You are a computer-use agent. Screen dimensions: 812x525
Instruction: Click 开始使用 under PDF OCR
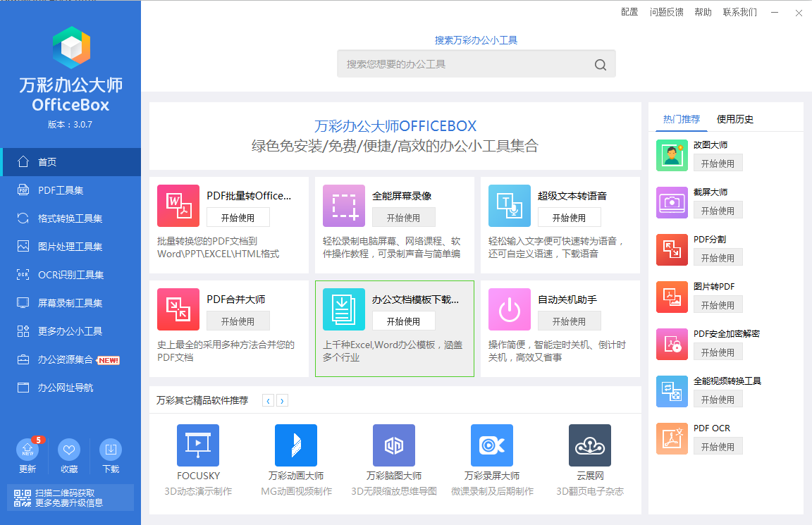[x=718, y=446]
